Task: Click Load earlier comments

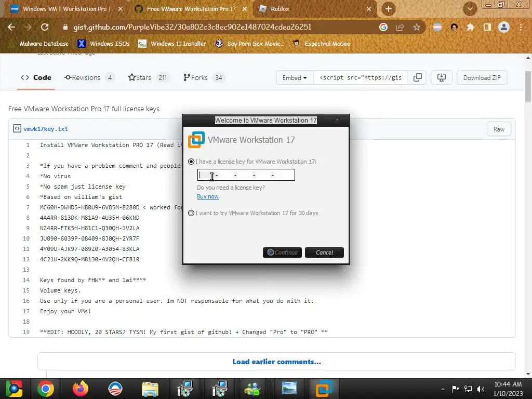Action: 276,362
